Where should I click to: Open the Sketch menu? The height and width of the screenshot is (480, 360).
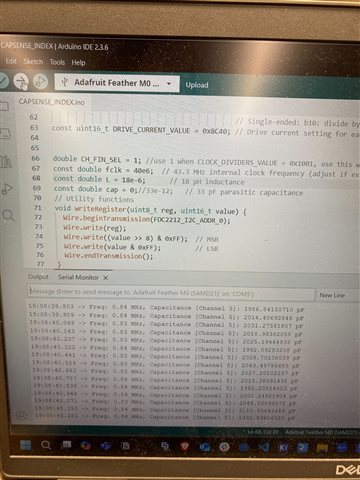33,62
